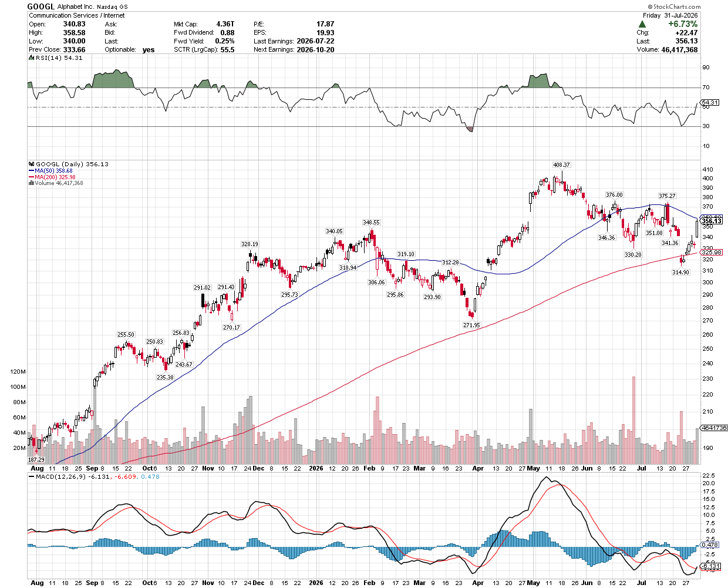The width and height of the screenshot is (728, 588).
Task: Click the 314.90 low price label
Action: click(x=680, y=273)
